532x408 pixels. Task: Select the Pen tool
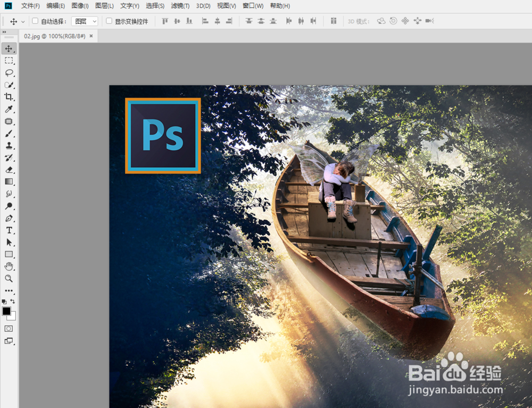pos(9,218)
